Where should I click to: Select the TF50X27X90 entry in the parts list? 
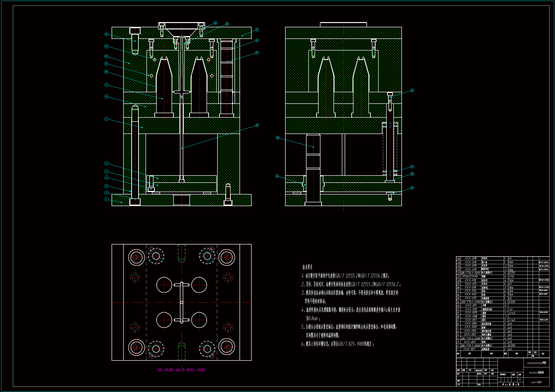point(470,277)
